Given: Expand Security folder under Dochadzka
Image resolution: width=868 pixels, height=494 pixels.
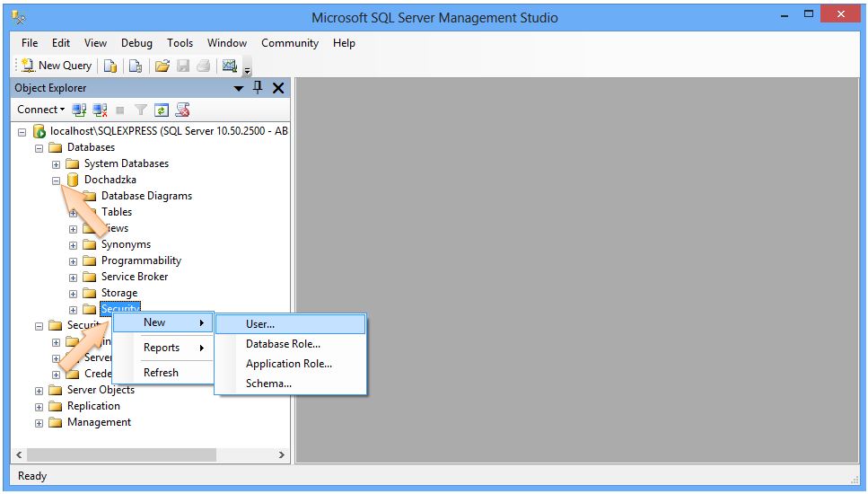Looking at the screenshot, I should tap(73, 310).
